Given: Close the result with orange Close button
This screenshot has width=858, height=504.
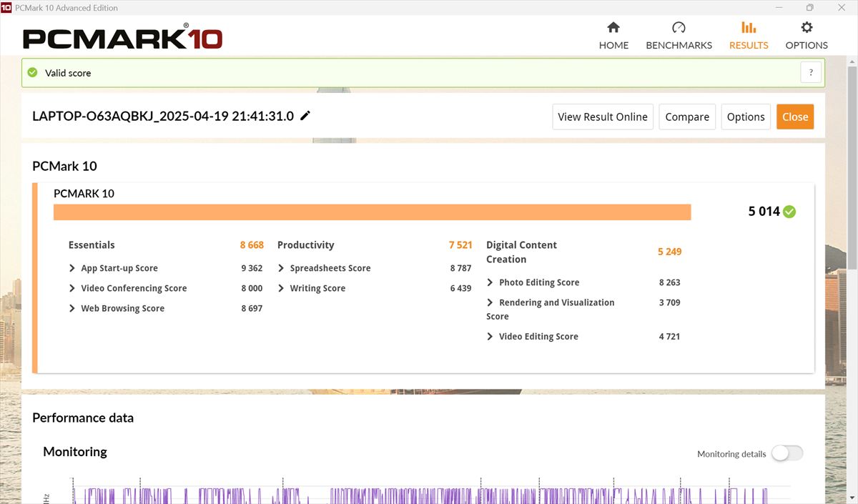Looking at the screenshot, I should [x=795, y=117].
